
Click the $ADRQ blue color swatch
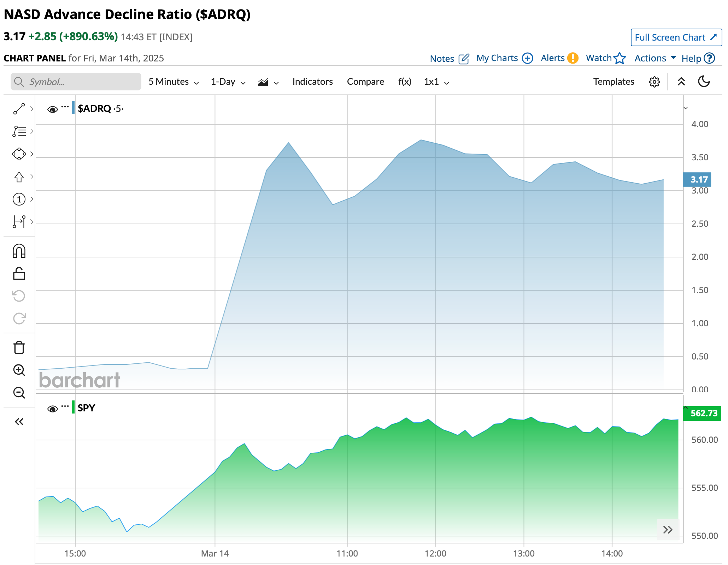73,108
